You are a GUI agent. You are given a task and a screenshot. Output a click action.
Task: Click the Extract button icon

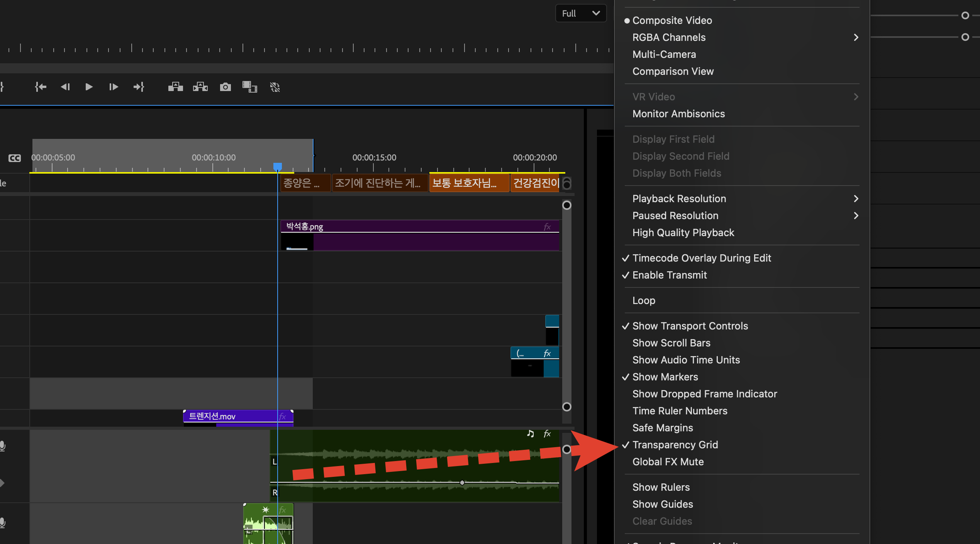[x=200, y=87]
